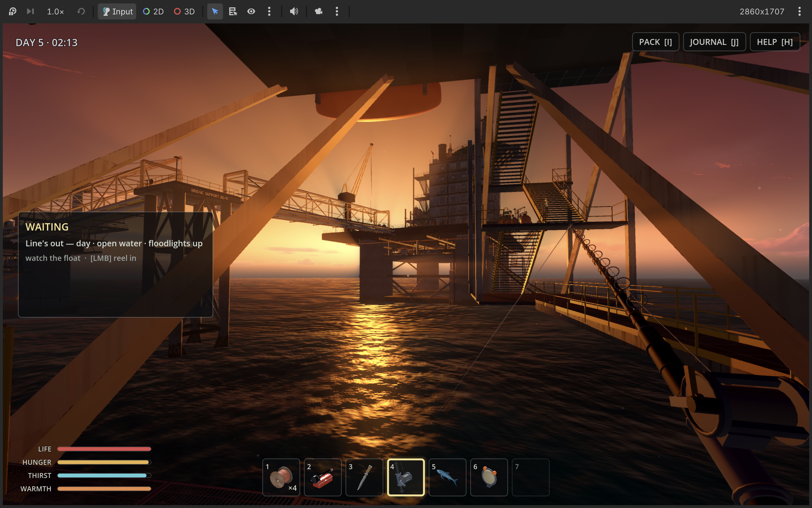Select the 3D node selection mode
Viewport: 812px width, 508px height.
click(x=184, y=11)
